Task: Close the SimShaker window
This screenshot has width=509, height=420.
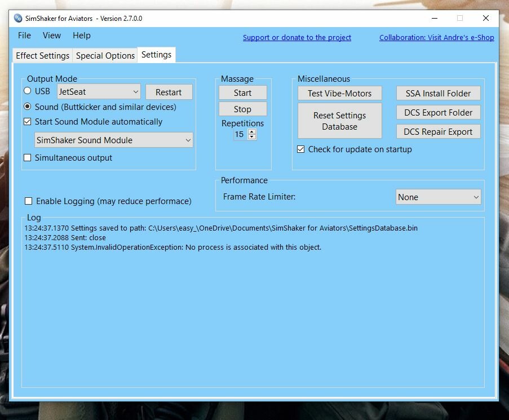Action: pos(486,18)
